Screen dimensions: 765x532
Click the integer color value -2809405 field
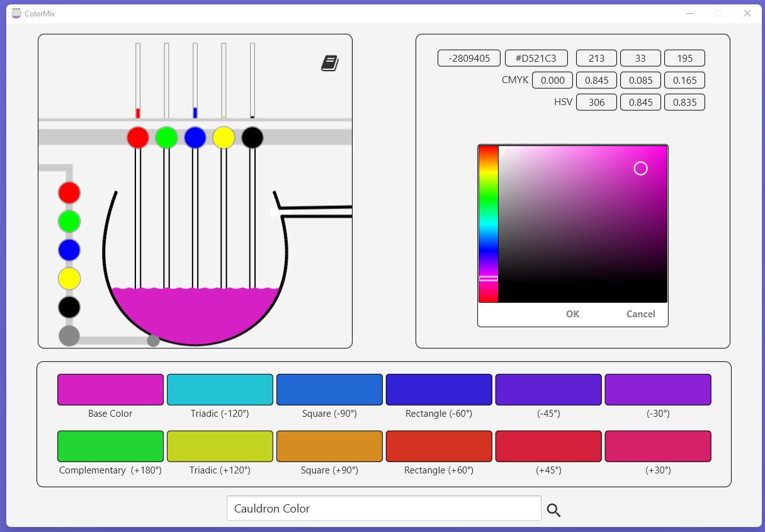(x=469, y=58)
